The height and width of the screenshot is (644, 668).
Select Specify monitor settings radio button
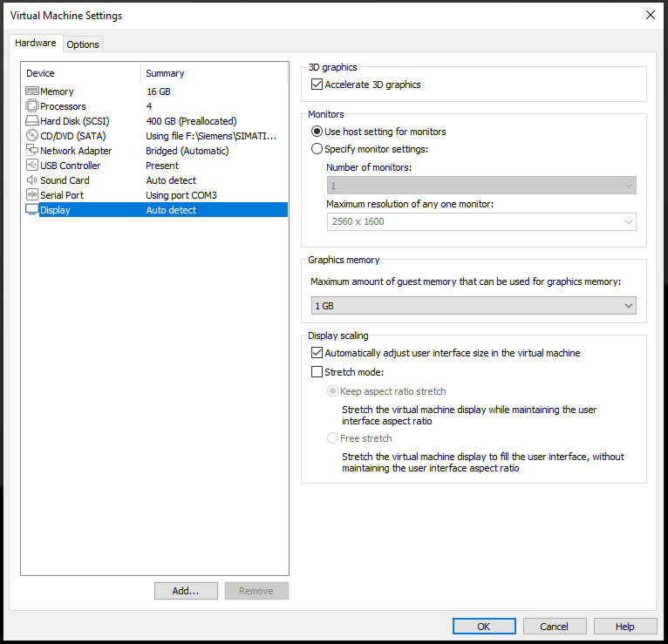pyautogui.click(x=317, y=149)
